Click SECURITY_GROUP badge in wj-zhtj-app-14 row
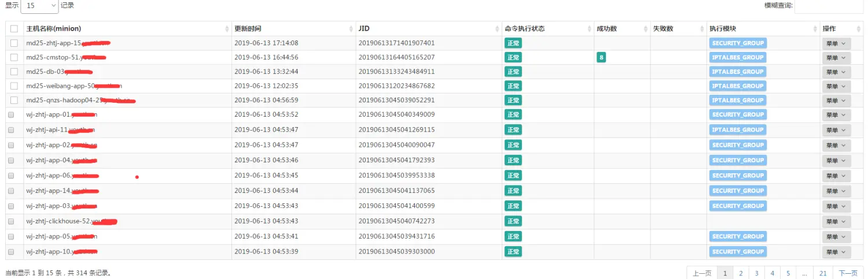The width and height of the screenshot is (868, 279). point(738,191)
